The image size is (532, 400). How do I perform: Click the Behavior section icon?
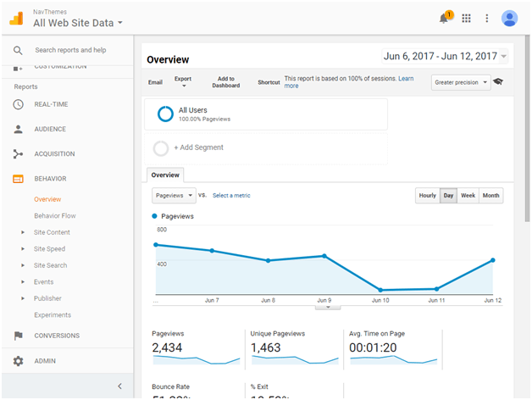click(19, 179)
